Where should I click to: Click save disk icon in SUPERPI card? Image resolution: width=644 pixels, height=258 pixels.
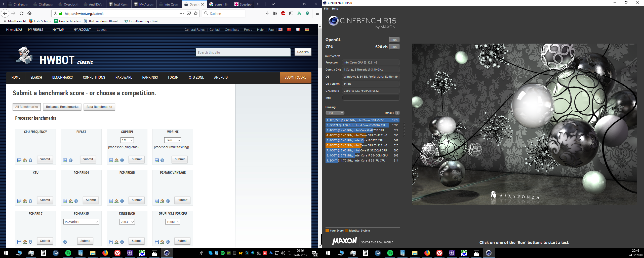(x=111, y=160)
